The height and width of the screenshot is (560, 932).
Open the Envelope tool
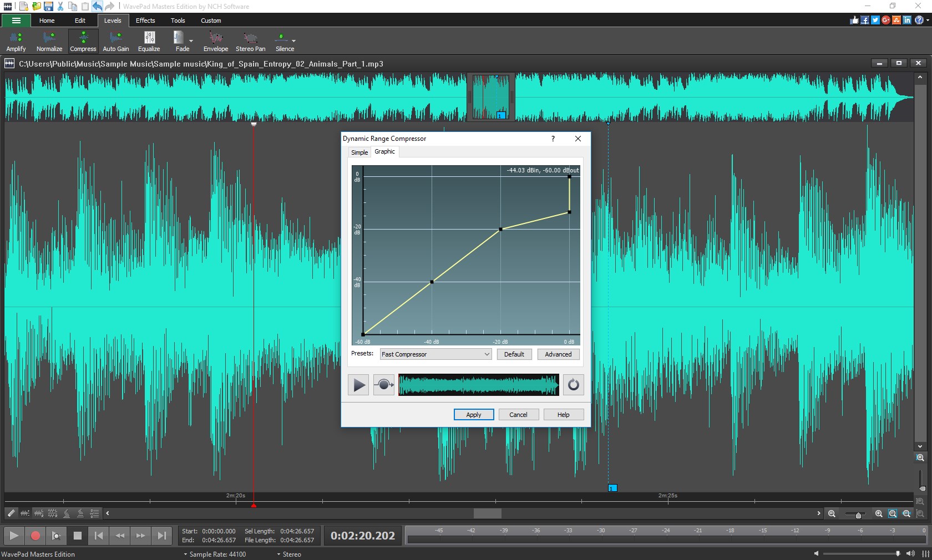pyautogui.click(x=215, y=41)
